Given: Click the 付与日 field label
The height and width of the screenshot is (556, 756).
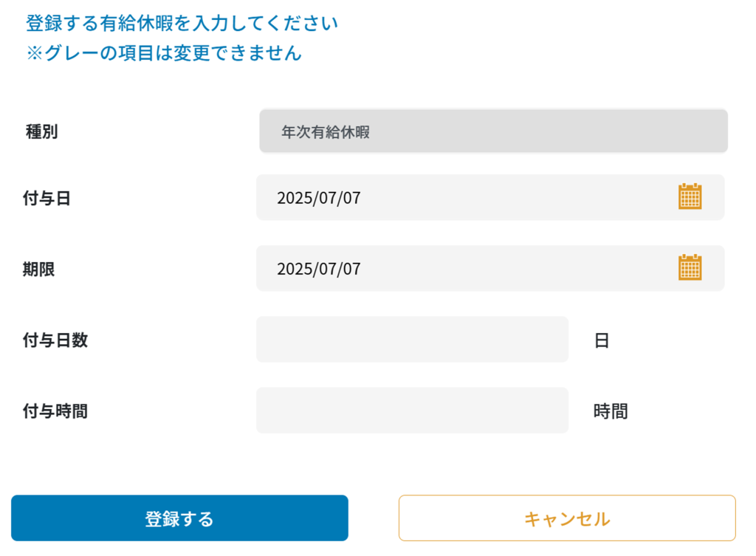Looking at the screenshot, I should [x=47, y=198].
